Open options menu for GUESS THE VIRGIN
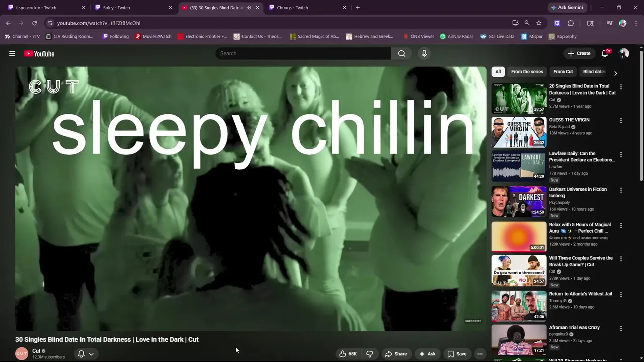The image size is (644, 362). 621,121
